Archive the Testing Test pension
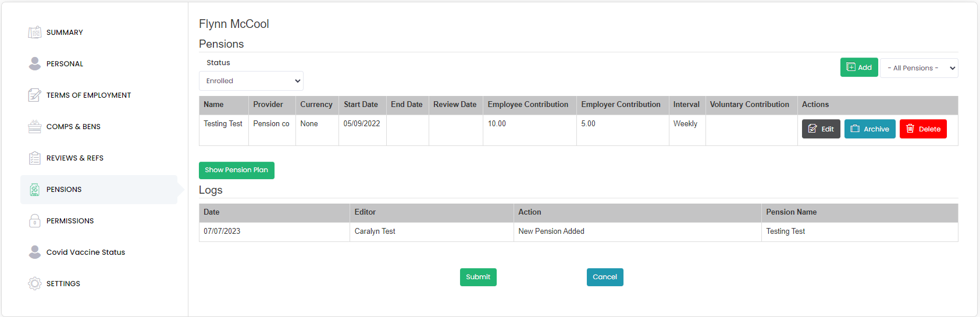The height and width of the screenshot is (317, 980). [x=869, y=129]
